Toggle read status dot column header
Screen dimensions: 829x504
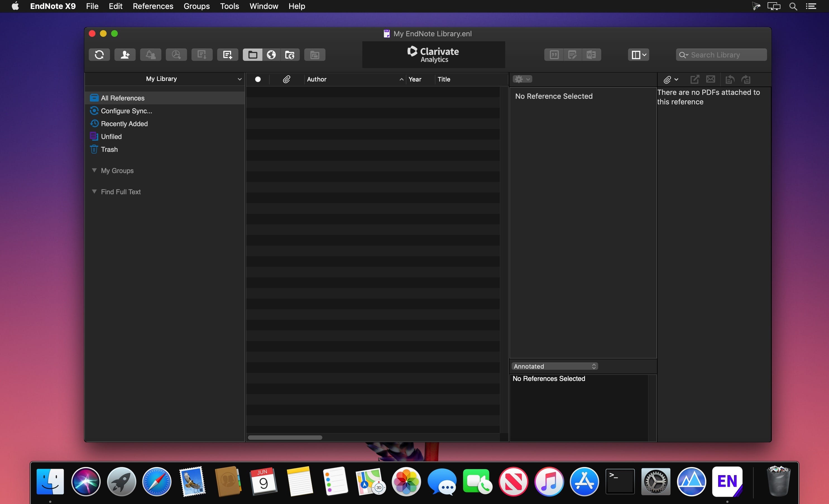tap(258, 79)
